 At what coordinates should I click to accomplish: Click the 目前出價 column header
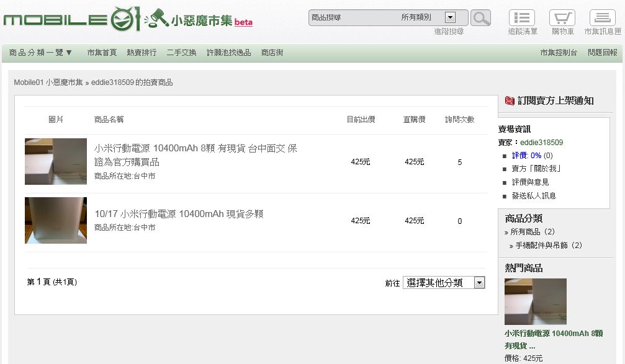[361, 120]
